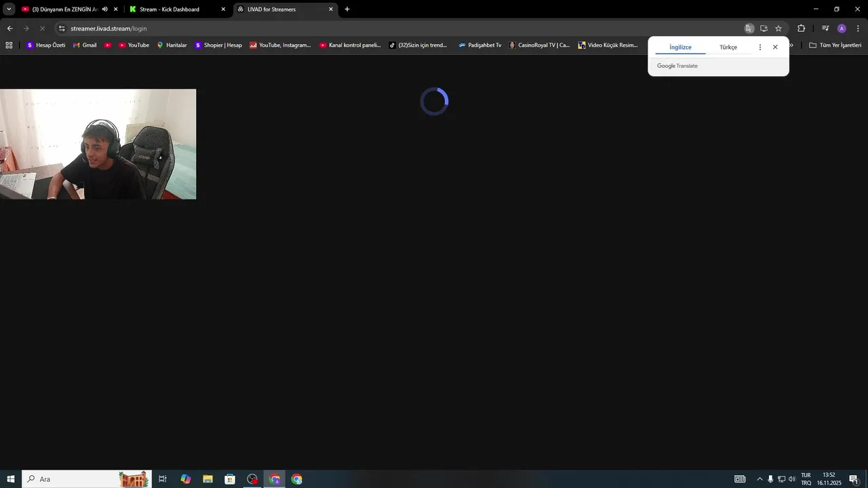Click the webcam video thumbnail
Screen dimensions: 868x488
tap(98, 144)
